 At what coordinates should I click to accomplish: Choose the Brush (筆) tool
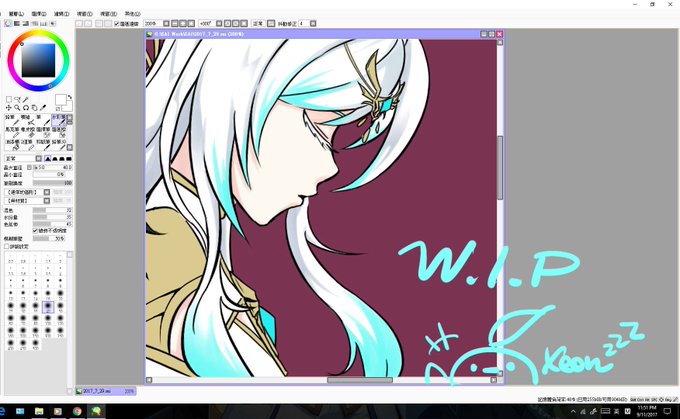click(43, 120)
